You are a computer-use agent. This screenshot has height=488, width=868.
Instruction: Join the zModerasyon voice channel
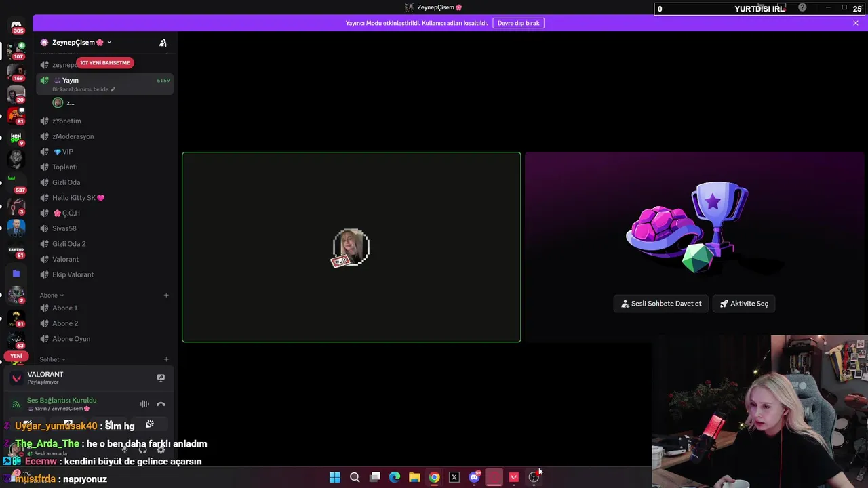[x=104, y=136]
